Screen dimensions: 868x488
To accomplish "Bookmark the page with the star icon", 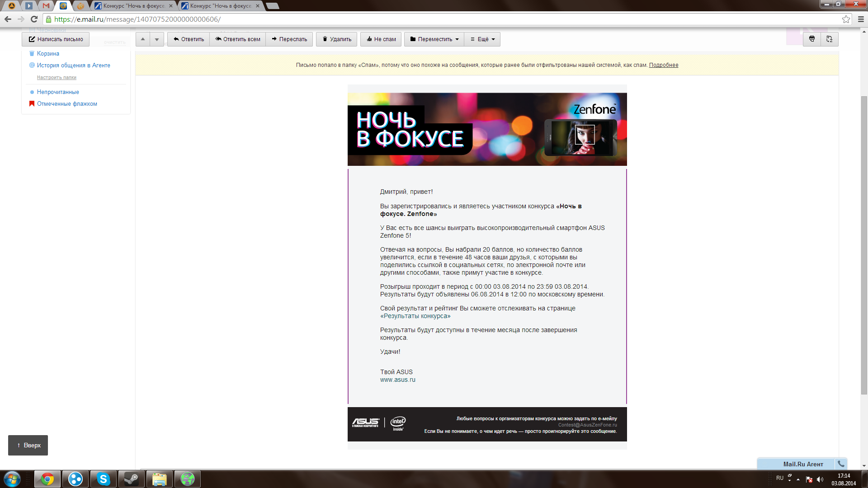I will point(846,19).
